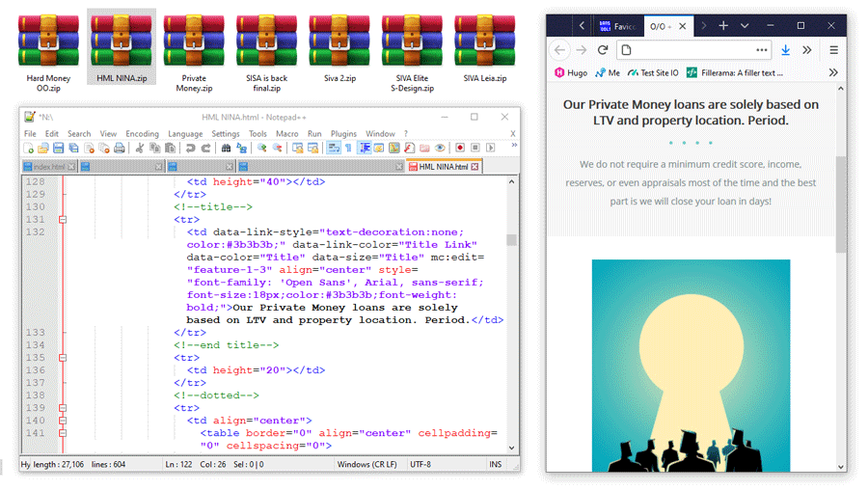Open the Encoding menu
Image resolution: width=868 pixels, height=490 pixels.
(x=142, y=134)
